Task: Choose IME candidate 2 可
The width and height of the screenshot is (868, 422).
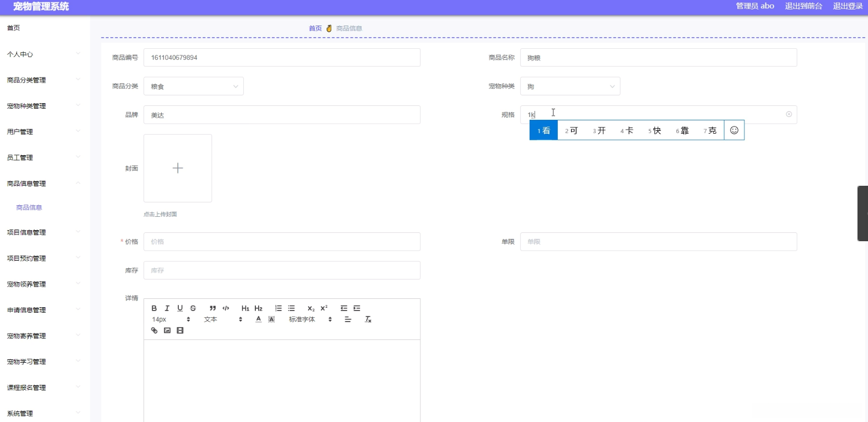Action: [x=571, y=130]
